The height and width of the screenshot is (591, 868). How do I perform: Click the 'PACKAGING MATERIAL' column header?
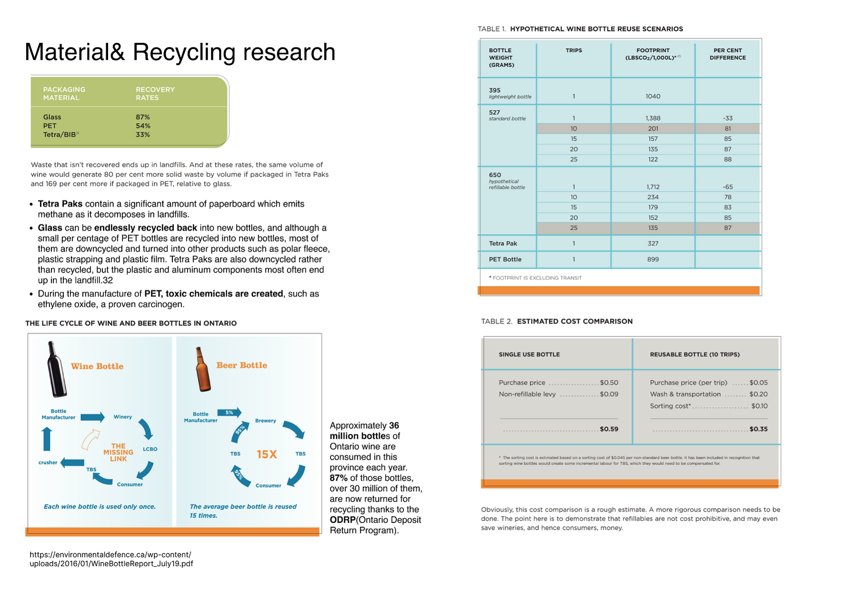tap(64, 93)
